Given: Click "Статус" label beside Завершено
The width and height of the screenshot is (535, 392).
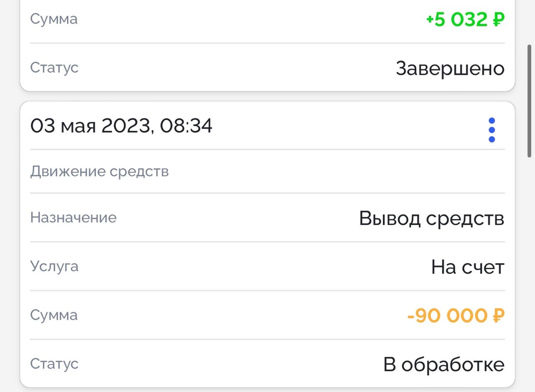Looking at the screenshot, I should click(54, 68).
